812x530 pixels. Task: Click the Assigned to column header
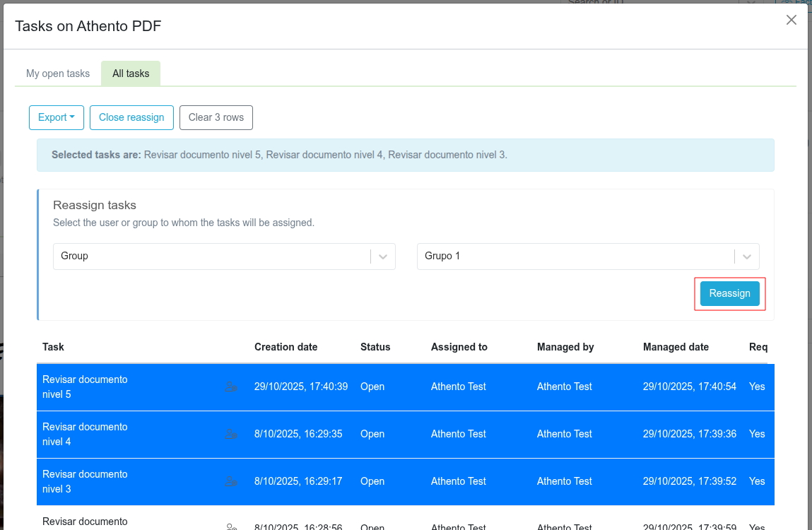459,347
